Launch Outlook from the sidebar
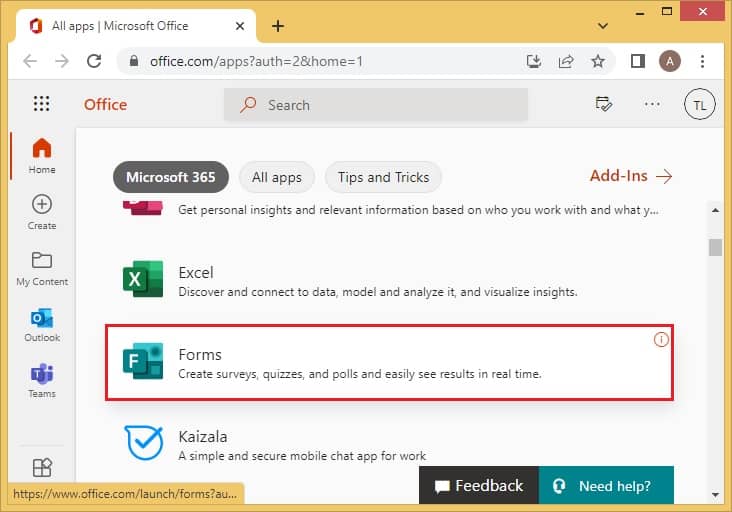 tap(42, 325)
